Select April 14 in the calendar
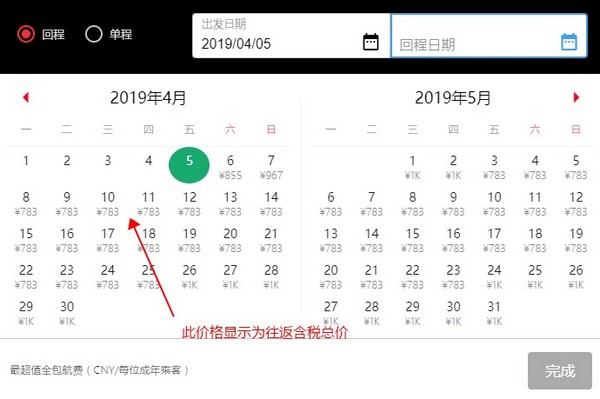 coord(271,204)
